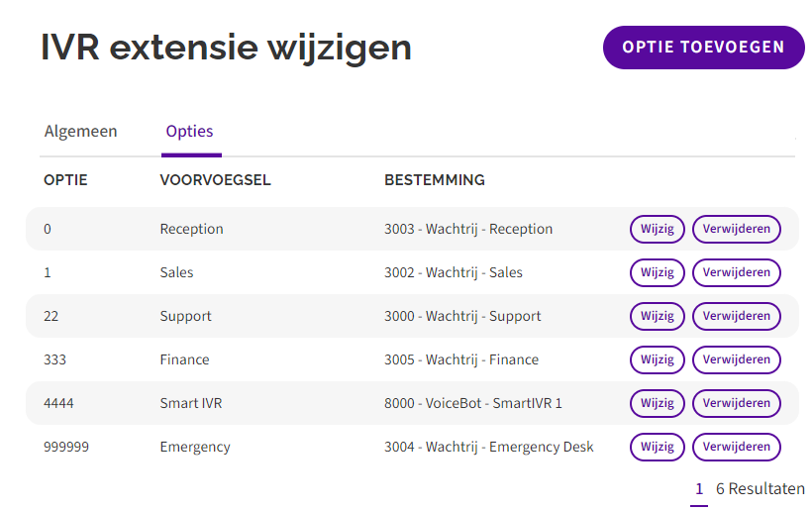Select the Opties tab
This screenshot has height=510, width=812.
click(x=190, y=131)
